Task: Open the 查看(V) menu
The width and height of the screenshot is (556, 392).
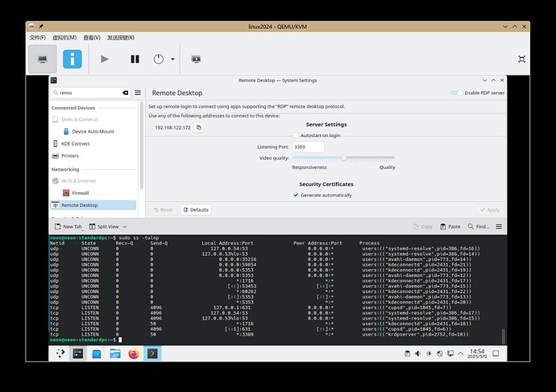Action: [x=92, y=38]
